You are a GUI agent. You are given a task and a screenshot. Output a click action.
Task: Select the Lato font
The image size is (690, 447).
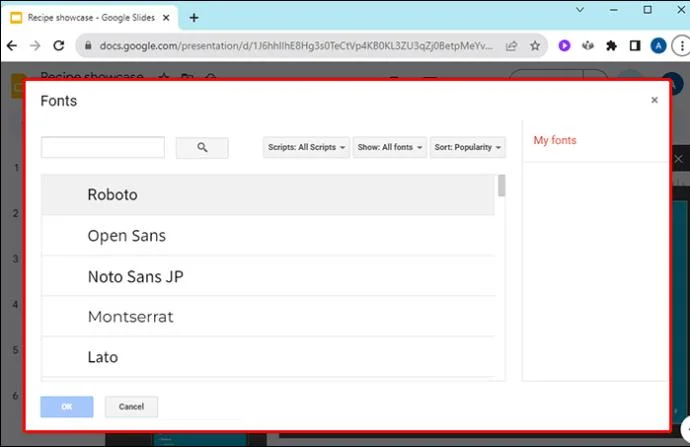point(268,357)
